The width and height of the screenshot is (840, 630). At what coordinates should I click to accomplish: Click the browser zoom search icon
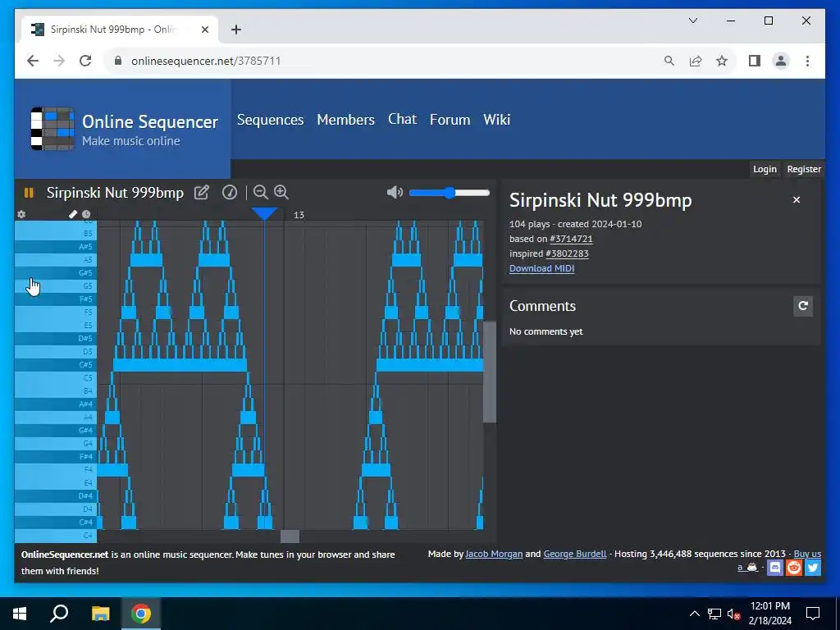tap(669, 61)
